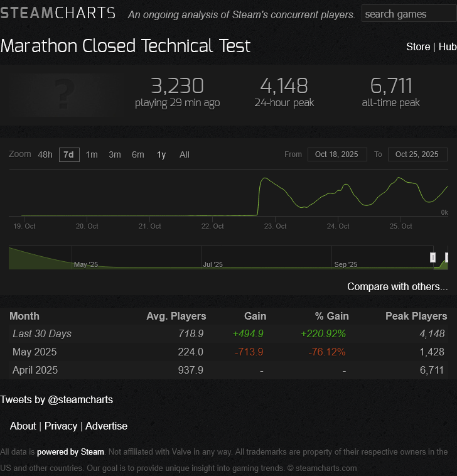Click the Peak Players column header
Image resolution: width=457 pixels, height=476 pixels.
[416, 316]
